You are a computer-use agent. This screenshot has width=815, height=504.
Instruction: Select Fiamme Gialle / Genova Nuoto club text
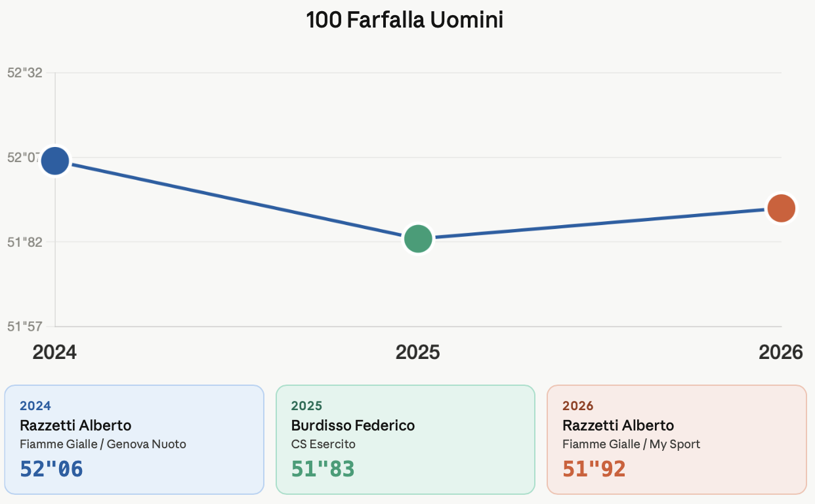coord(103,444)
